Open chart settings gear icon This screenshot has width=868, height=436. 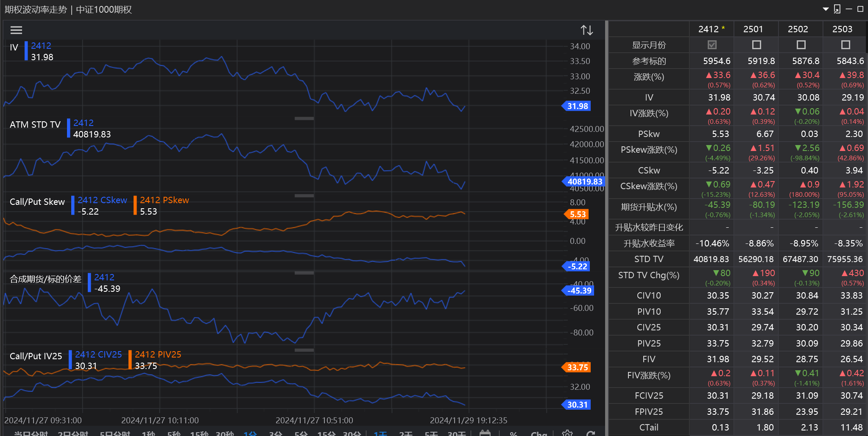567,433
